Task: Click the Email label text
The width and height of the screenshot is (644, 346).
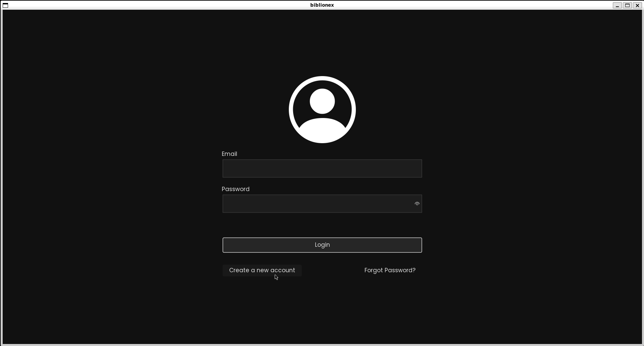Action: coord(229,154)
